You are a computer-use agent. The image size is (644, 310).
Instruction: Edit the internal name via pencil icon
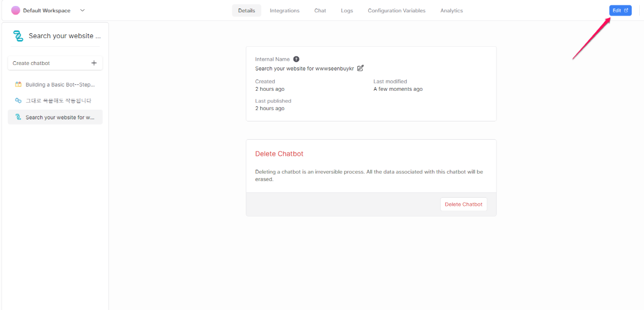tap(361, 68)
